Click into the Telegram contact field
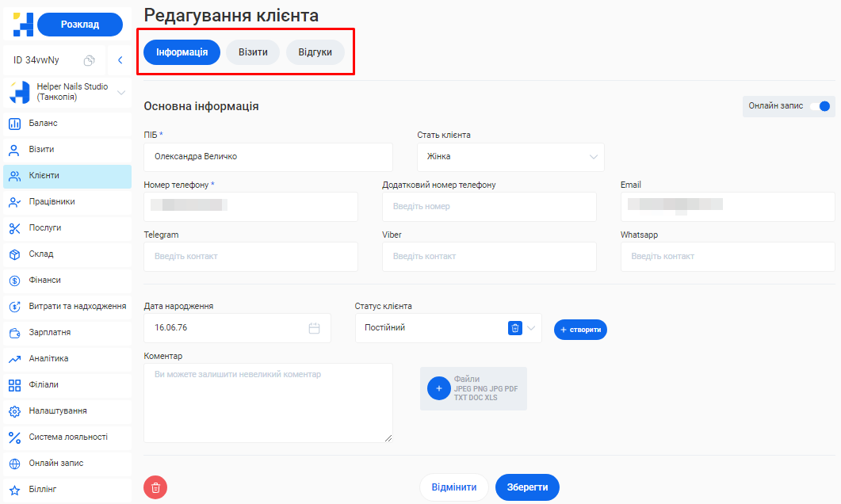Screen dimensions: 841x504 (250, 257)
